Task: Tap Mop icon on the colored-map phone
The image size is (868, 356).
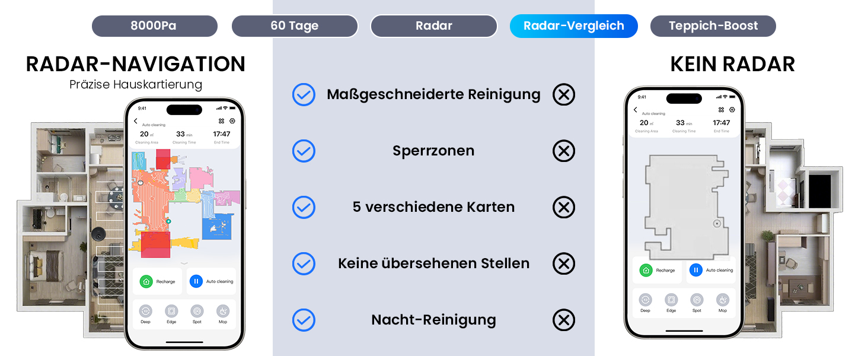Action: pos(223,311)
